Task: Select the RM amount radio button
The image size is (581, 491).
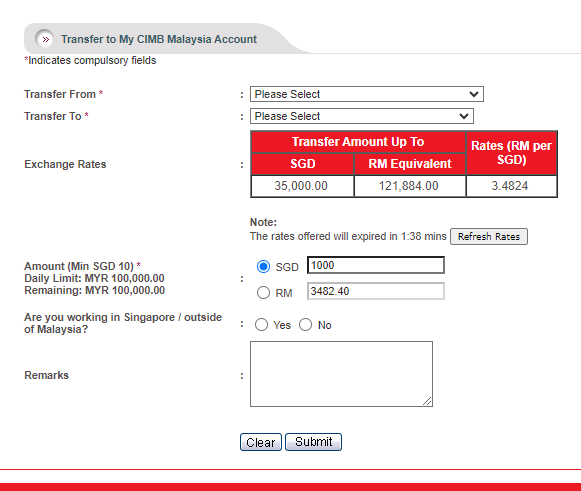Action: point(263,292)
